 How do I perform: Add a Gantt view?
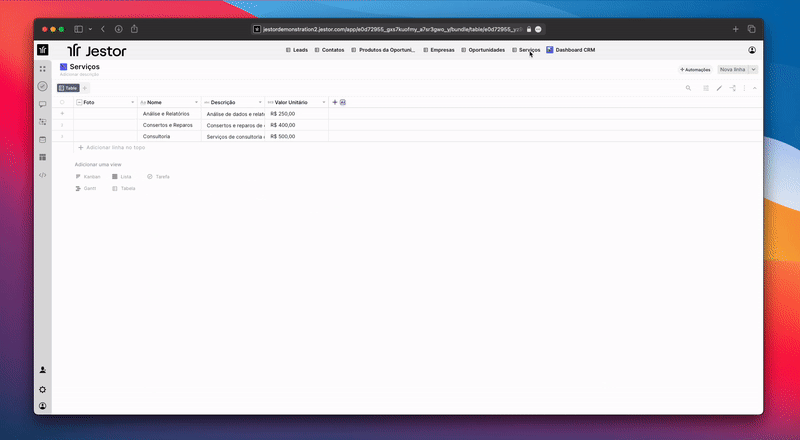pos(86,188)
